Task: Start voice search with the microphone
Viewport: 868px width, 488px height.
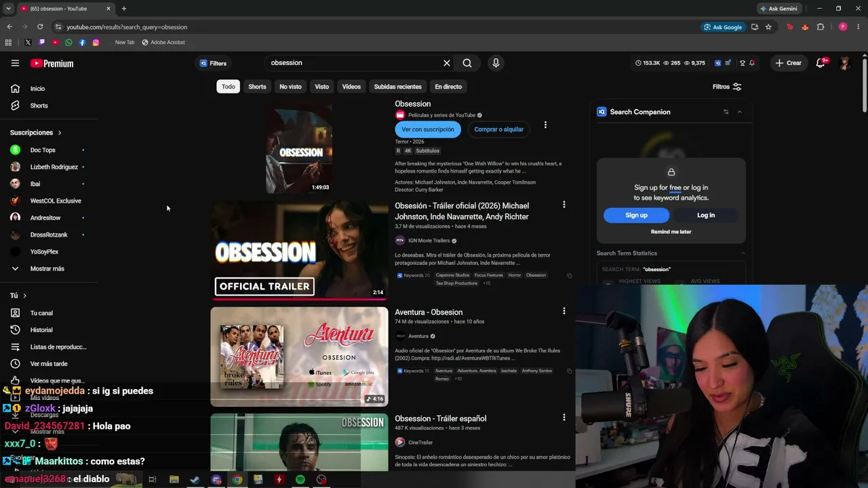Action: click(x=496, y=63)
